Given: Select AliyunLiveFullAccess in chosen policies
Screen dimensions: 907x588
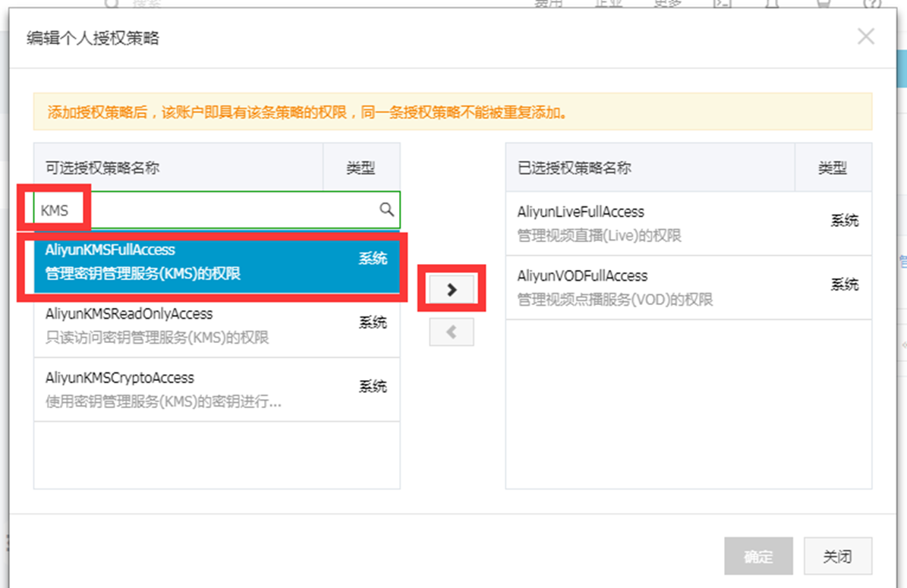Looking at the screenshot, I should [x=688, y=223].
